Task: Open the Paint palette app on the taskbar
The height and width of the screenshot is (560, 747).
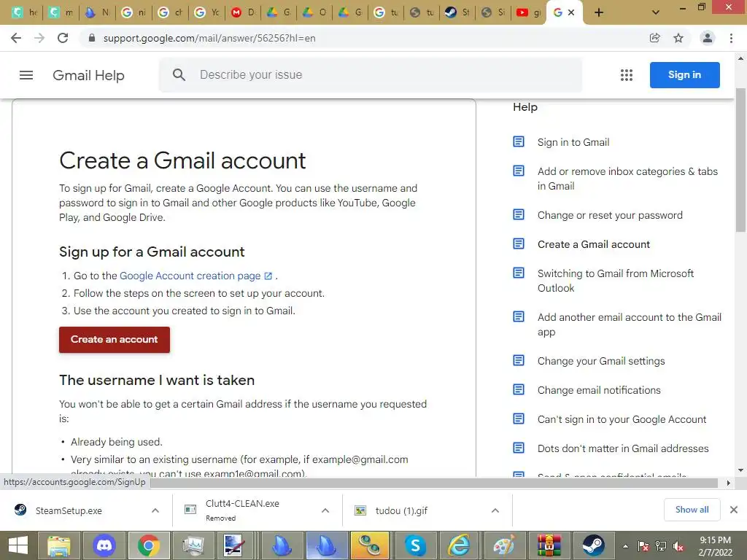Action: [x=504, y=545]
